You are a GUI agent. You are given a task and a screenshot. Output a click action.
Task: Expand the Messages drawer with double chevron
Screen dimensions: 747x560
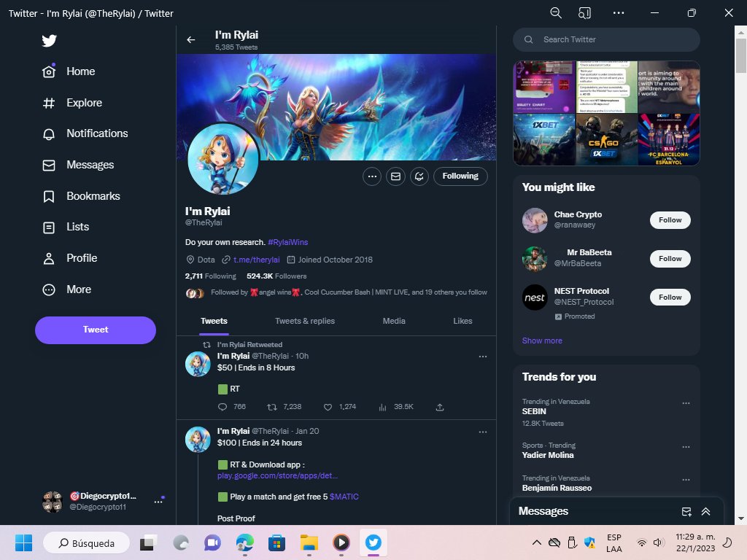point(705,511)
